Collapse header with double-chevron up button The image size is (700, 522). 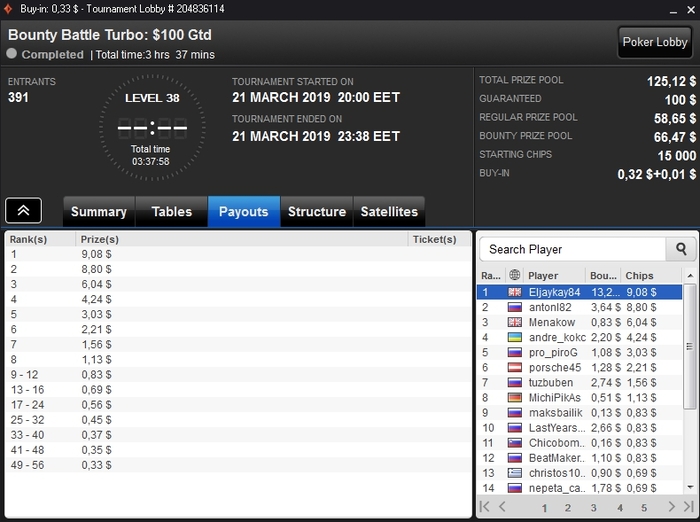pos(24,210)
